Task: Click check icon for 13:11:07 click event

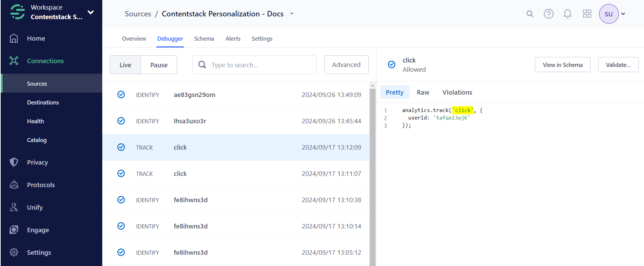Action: (121, 173)
